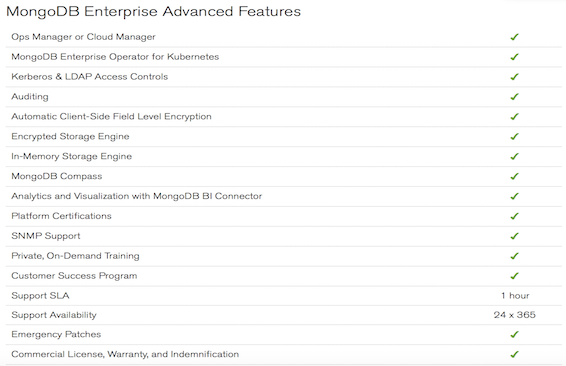
Task: Click the Private, On-Demand Training label
Action: click(x=75, y=256)
